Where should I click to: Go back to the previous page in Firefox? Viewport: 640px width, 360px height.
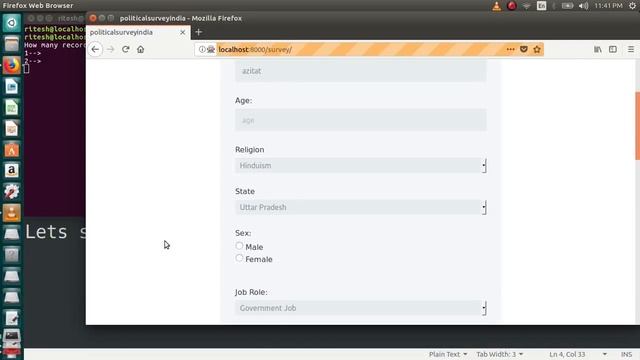click(x=95, y=49)
